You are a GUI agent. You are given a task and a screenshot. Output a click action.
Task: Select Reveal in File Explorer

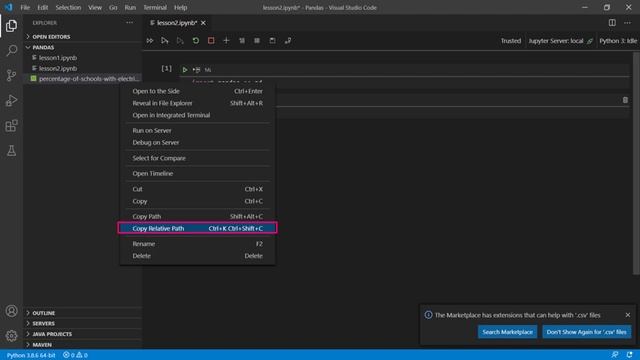point(197,103)
